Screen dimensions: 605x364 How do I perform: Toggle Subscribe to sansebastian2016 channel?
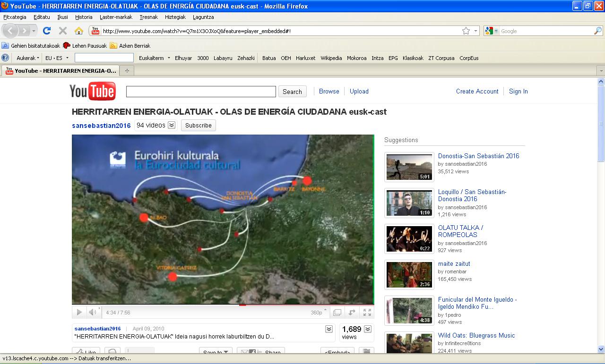click(x=198, y=125)
